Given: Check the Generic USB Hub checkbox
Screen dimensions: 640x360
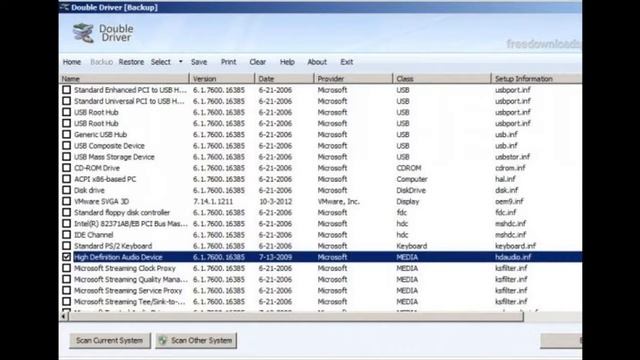Looking at the screenshot, I should [67, 134].
